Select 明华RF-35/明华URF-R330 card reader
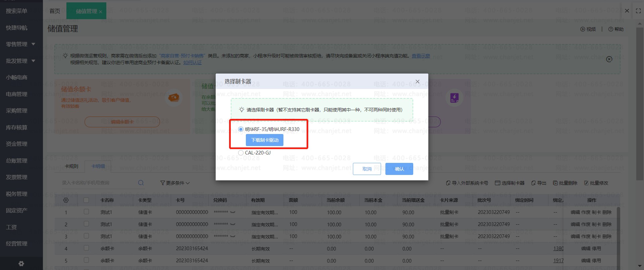The image size is (644, 270). tap(241, 129)
